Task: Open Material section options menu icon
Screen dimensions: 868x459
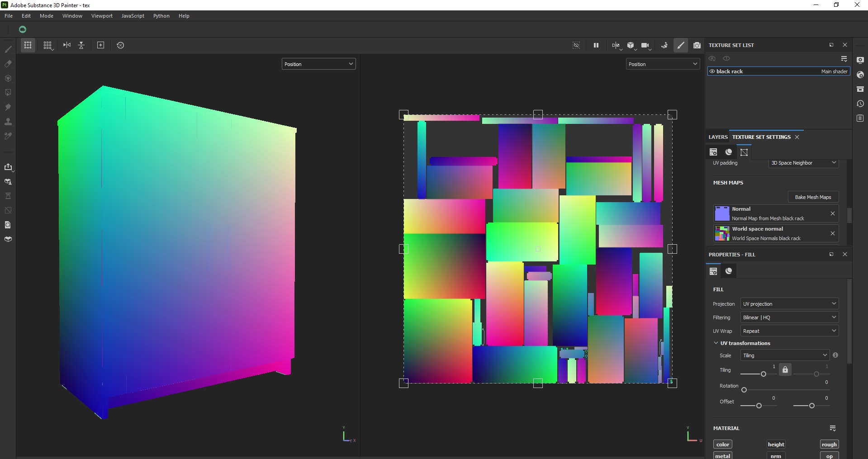Action: tap(833, 428)
